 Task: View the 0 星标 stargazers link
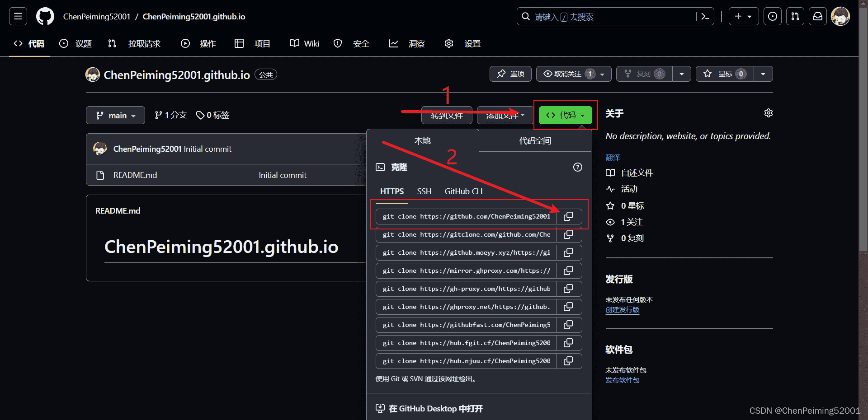coord(625,205)
